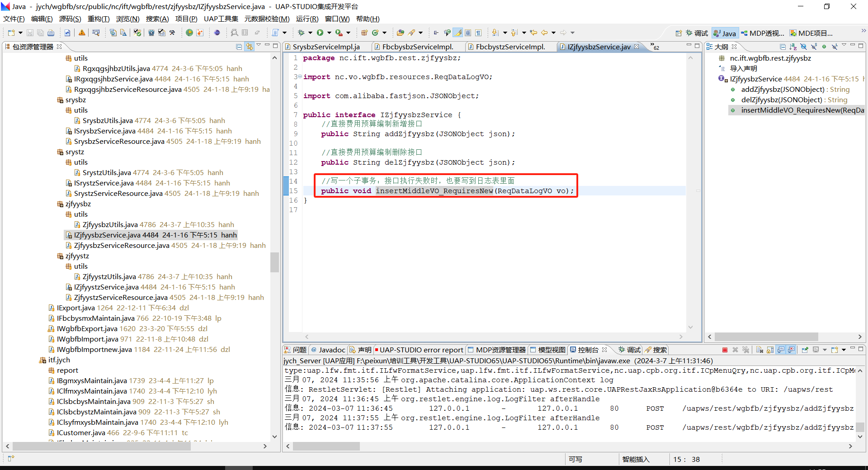Select ZjfyysbzServiceResource.java in the Package Explorer
Screen dimensions: 868x470
tap(165, 246)
